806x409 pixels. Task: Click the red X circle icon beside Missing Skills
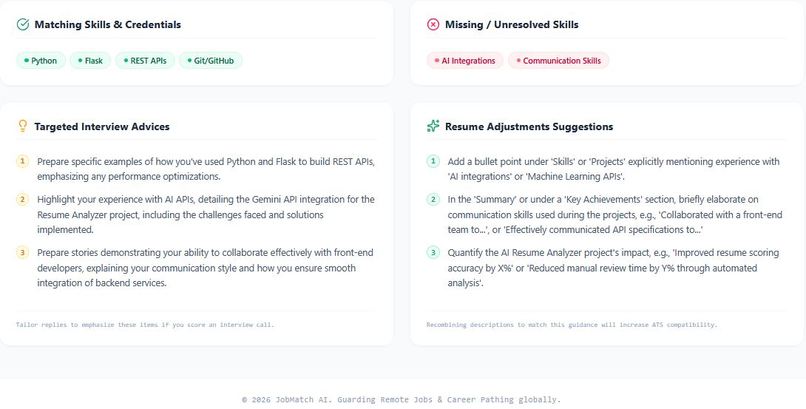433,24
